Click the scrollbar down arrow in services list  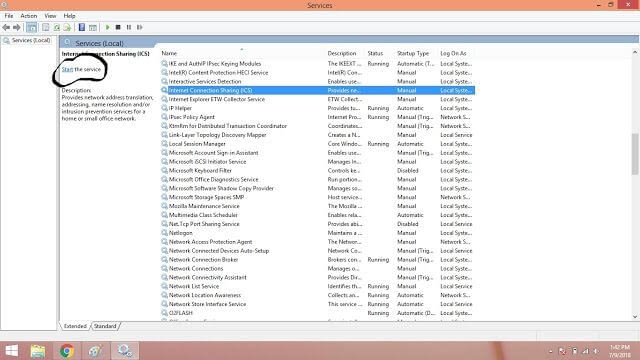(635, 316)
